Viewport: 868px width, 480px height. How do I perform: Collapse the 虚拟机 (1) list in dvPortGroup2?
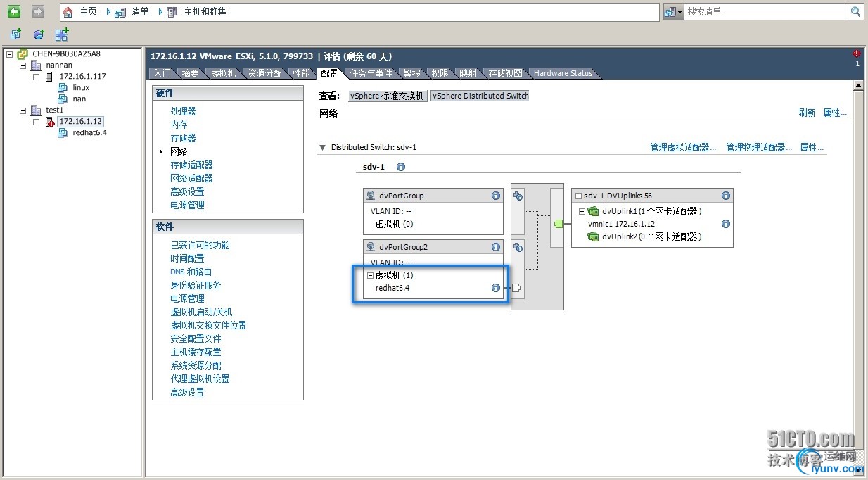pos(371,276)
